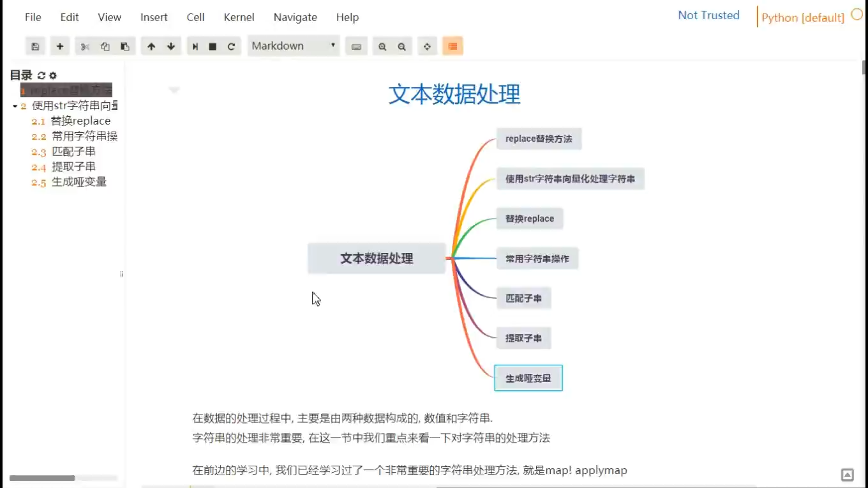Click the sidebar resize handle

point(121,274)
